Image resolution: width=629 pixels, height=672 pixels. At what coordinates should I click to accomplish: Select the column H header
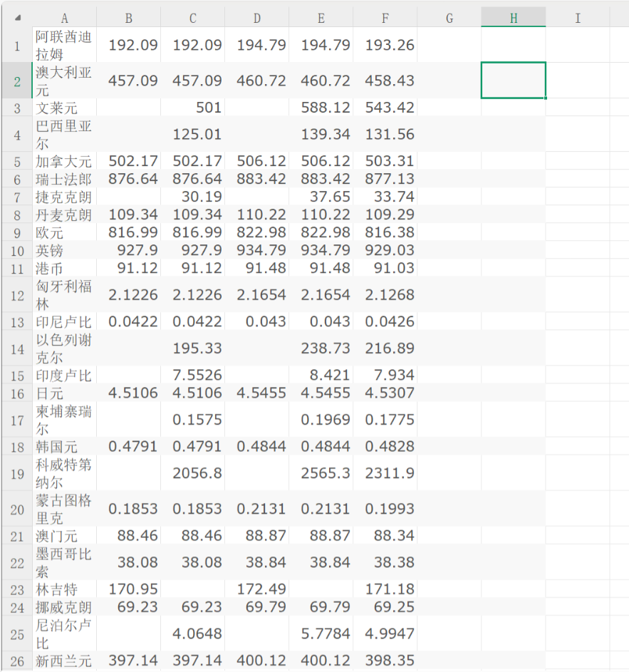514,16
